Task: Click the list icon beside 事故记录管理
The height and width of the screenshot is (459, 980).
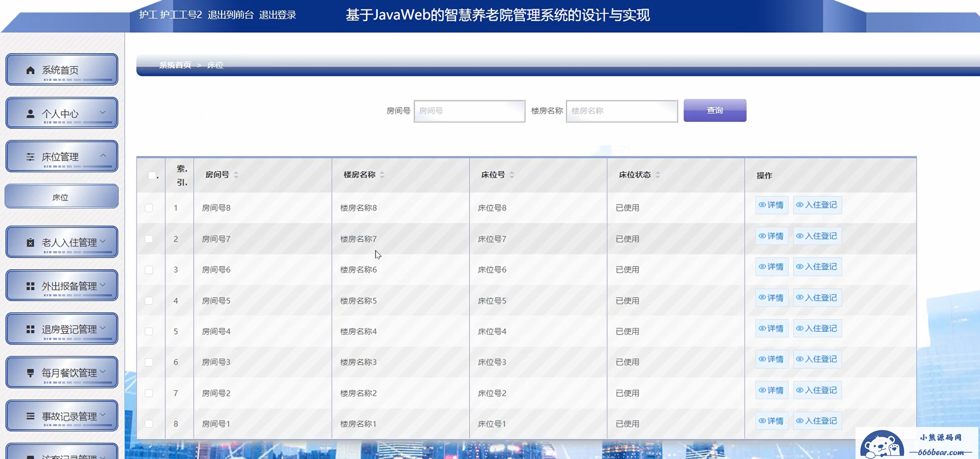Action: click(31, 416)
